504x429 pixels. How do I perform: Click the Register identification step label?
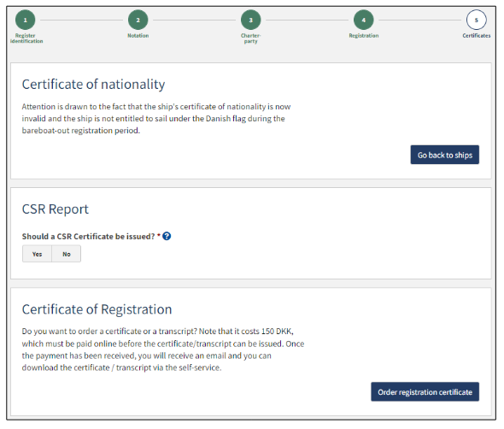(26, 38)
